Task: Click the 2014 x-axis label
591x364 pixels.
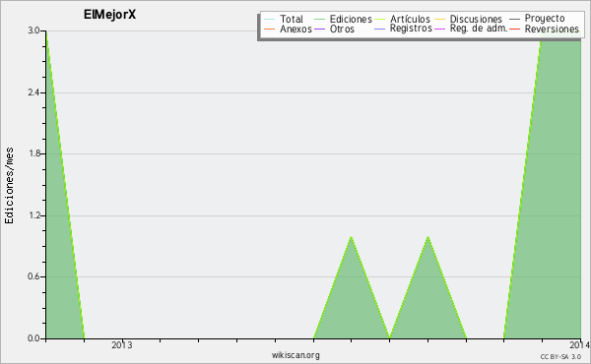Action: [x=580, y=345]
